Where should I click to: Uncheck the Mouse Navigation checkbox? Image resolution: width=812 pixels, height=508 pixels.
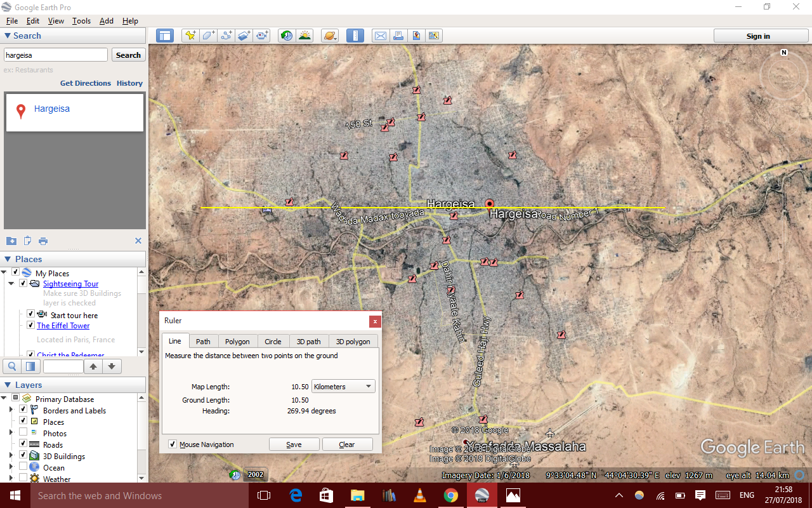(173, 444)
